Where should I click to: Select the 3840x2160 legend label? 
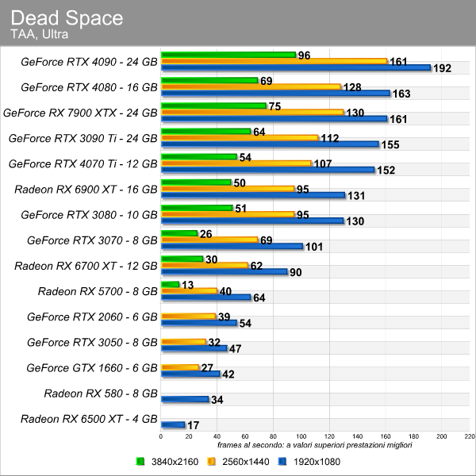(175, 462)
